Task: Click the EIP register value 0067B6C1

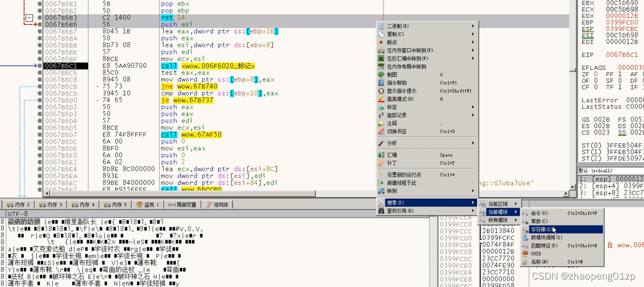Action: click(x=621, y=54)
